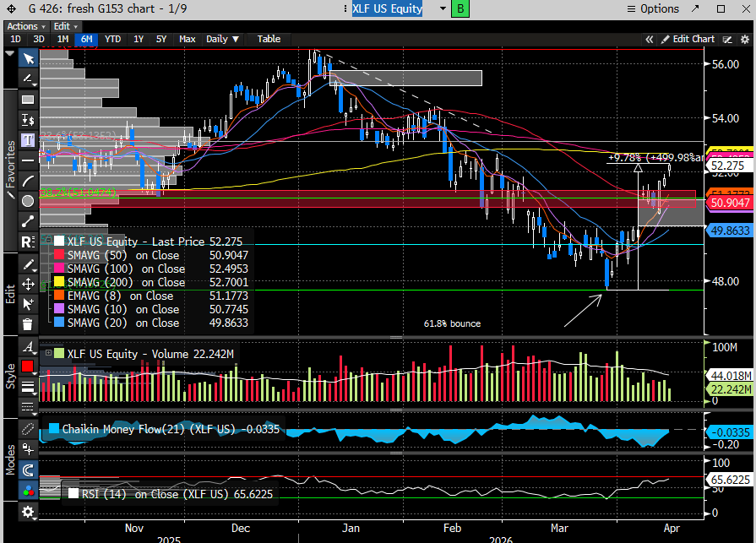Click the annotate notes icon
Screen dimensions: 756x543
coord(727,40)
